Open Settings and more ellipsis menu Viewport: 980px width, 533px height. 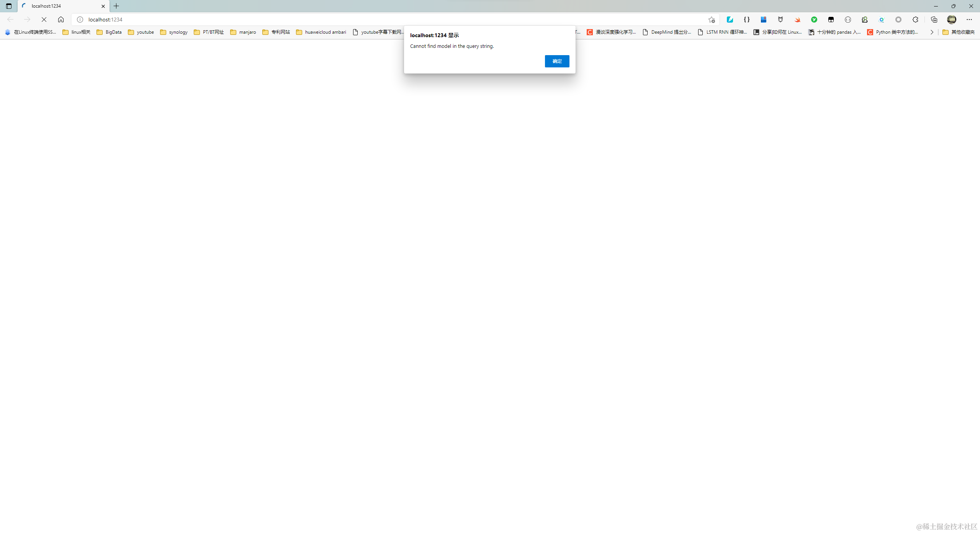pos(969,20)
